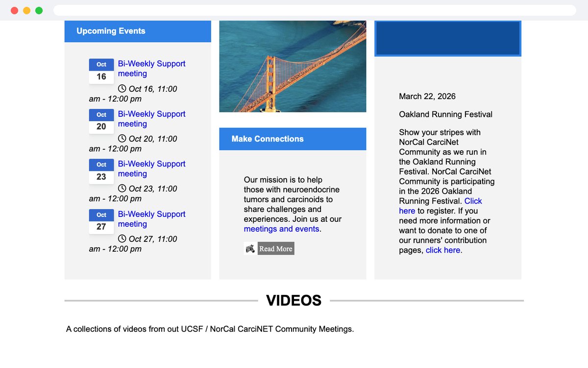Viewport: 588px width, 368px height.
Task: Click the clock icon beside Oct 23 time
Action: point(122,188)
